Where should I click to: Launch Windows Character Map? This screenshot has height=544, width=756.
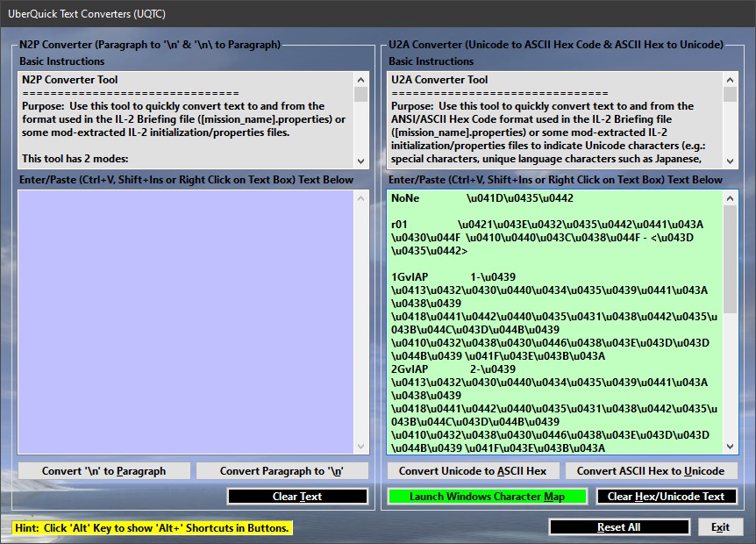click(x=487, y=497)
